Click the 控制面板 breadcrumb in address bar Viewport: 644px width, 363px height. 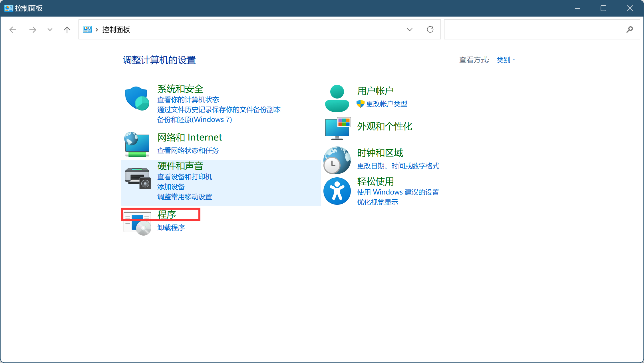point(116,30)
